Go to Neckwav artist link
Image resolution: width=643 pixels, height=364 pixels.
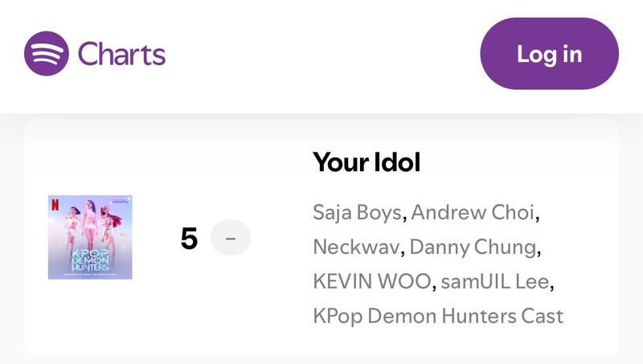coord(356,247)
